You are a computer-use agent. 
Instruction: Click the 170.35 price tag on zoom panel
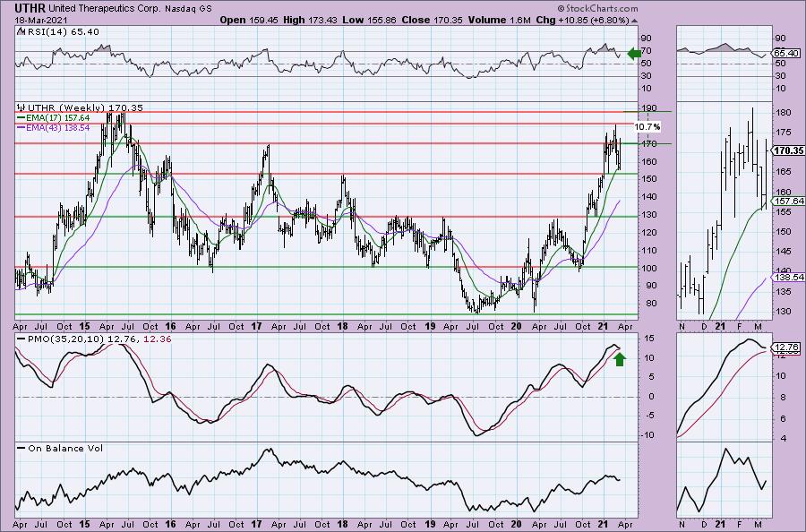[x=788, y=150]
